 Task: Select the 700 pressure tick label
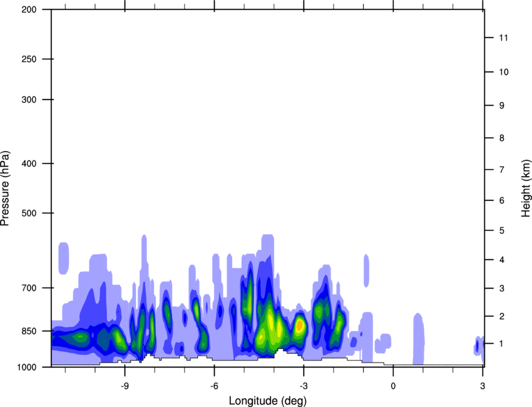point(29,288)
